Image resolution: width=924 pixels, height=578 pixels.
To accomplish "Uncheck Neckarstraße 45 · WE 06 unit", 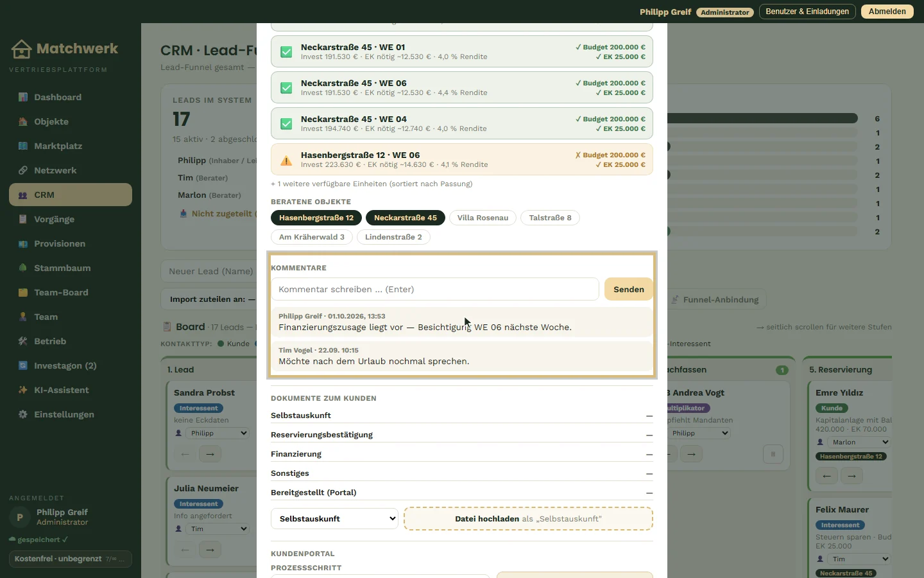I will pos(286,87).
